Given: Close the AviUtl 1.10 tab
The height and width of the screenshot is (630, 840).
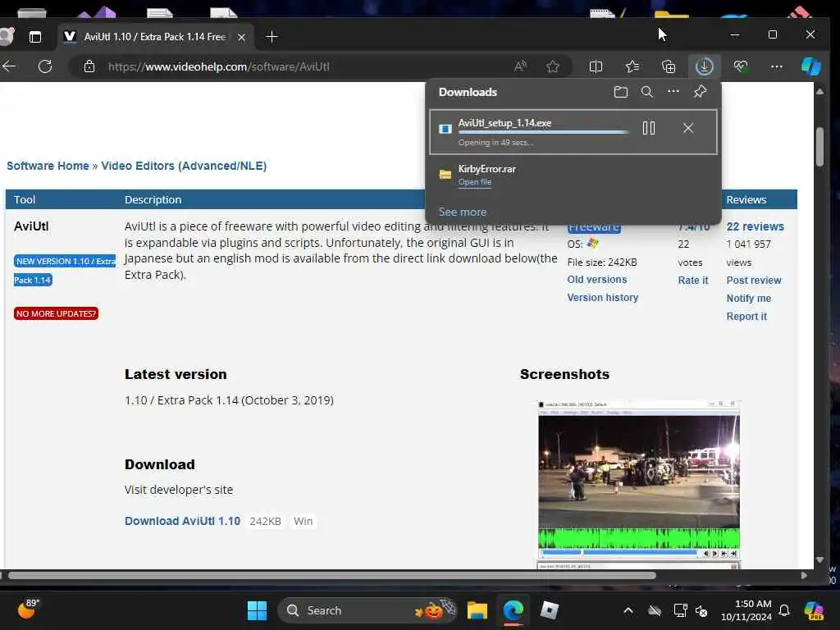Looking at the screenshot, I should click(x=242, y=37).
